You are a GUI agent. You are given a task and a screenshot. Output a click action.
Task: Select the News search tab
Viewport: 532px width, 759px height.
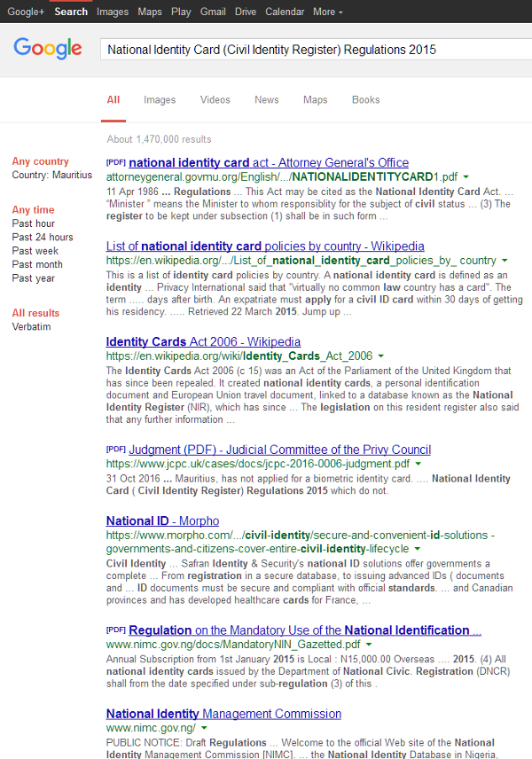[x=266, y=100]
